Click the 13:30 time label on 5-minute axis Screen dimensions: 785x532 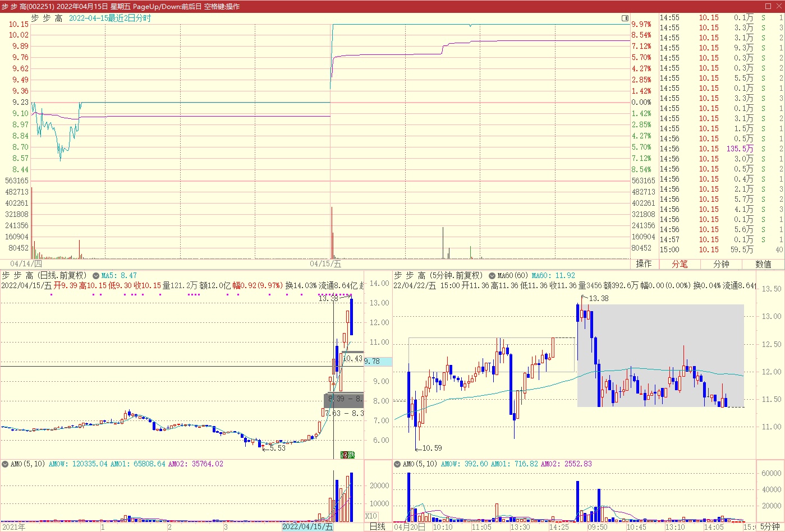520,527
